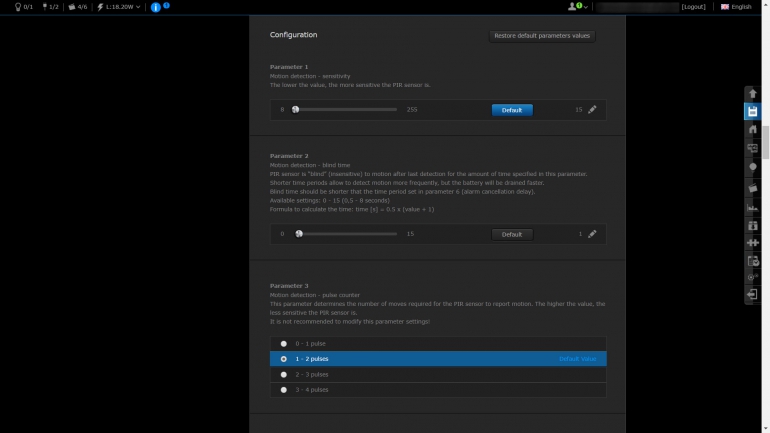Select the '3 - 4 pulses' radio option
770x433 pixels.
tap(284, 389)
